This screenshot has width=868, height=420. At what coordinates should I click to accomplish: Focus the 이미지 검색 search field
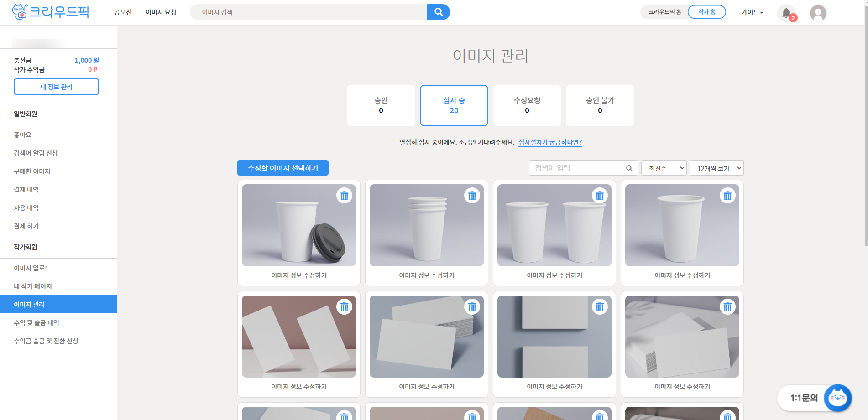point(309,12)
